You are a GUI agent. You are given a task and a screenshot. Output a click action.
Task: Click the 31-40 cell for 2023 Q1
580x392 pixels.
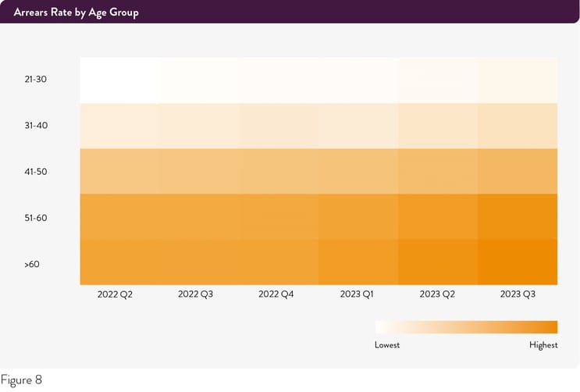tap(358, 126)
